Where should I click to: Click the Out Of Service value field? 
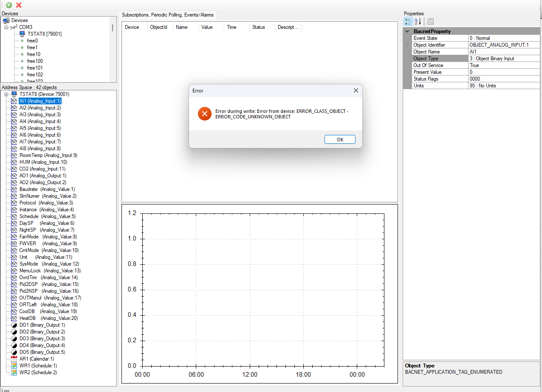[x=504, y=65]
